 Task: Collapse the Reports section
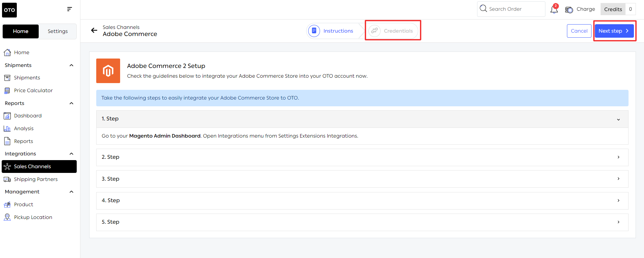pyautogui.click(x=71, y=103)
